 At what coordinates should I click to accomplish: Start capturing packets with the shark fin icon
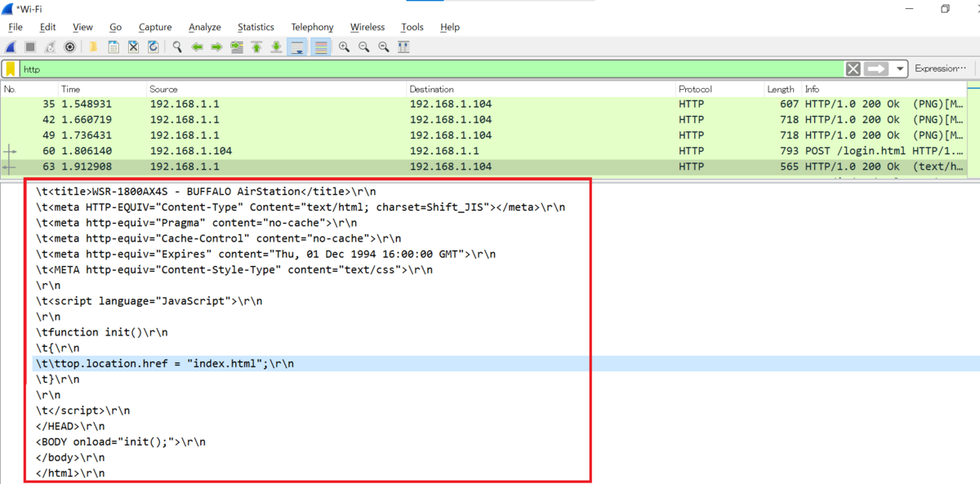tap(11, 47)
